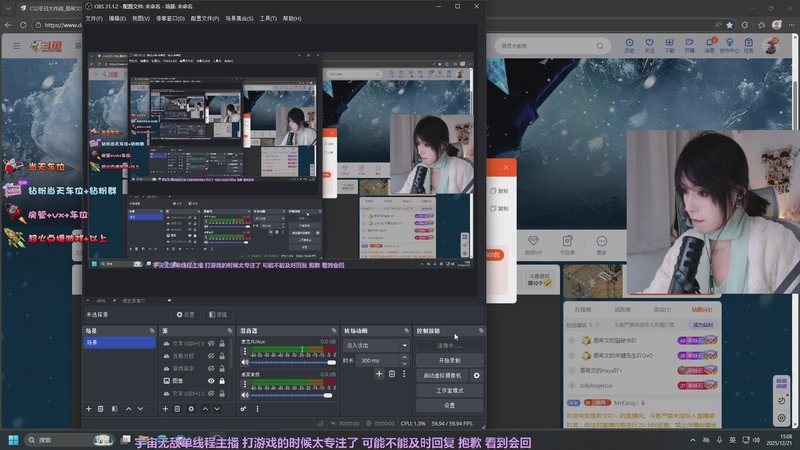Mute the 麦克风/Aux speaker icon
Screen dimensions: 800x450
click(245, 362)
